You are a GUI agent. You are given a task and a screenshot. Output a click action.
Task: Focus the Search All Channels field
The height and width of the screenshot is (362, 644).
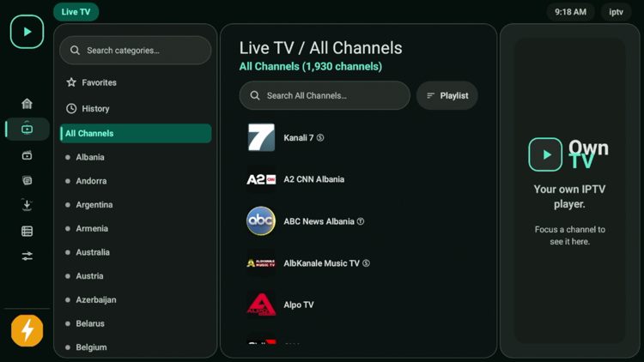point(325,95)
